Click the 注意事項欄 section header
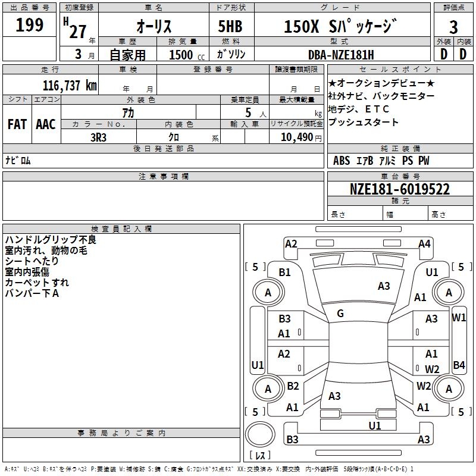This screenshot has width=476, height=476. (163, 176)
